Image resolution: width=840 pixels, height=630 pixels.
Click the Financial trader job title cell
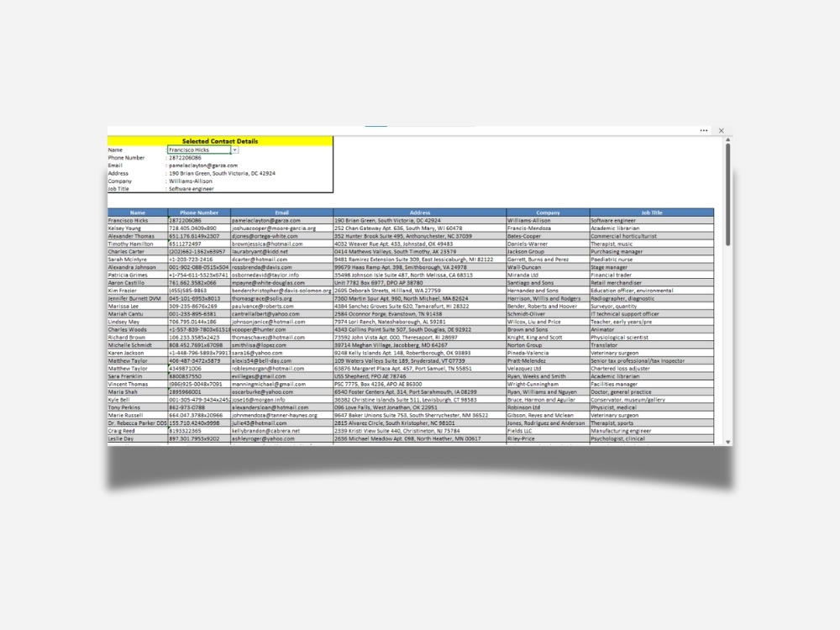click(x=652, y=275)
